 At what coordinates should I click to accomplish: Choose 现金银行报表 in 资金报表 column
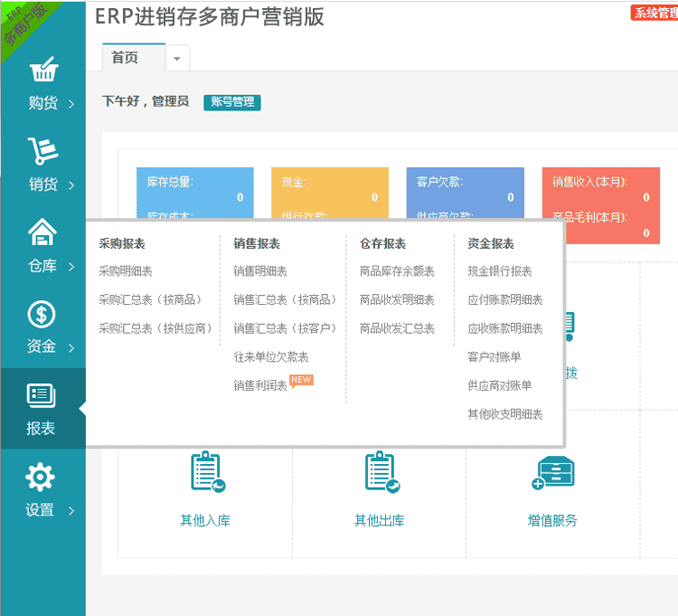point(500,271)
